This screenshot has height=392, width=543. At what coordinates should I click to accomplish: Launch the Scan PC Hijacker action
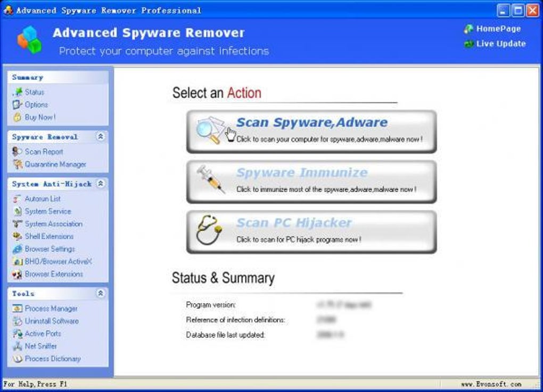(x=311, y=232)
